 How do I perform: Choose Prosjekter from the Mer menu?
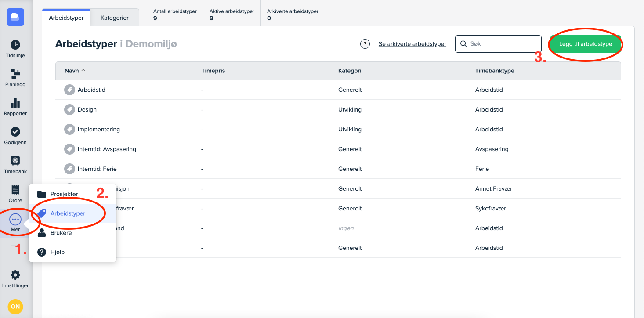click(64, 194)
